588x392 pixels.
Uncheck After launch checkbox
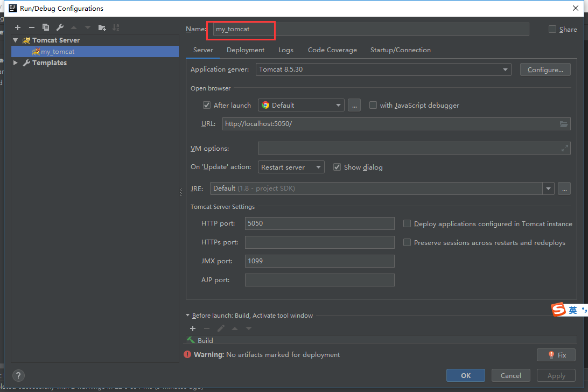(x=207, y=106)
